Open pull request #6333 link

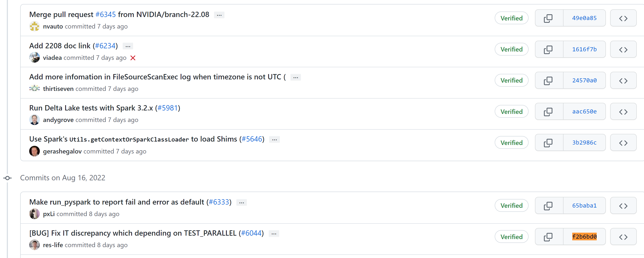click(219, 202)
